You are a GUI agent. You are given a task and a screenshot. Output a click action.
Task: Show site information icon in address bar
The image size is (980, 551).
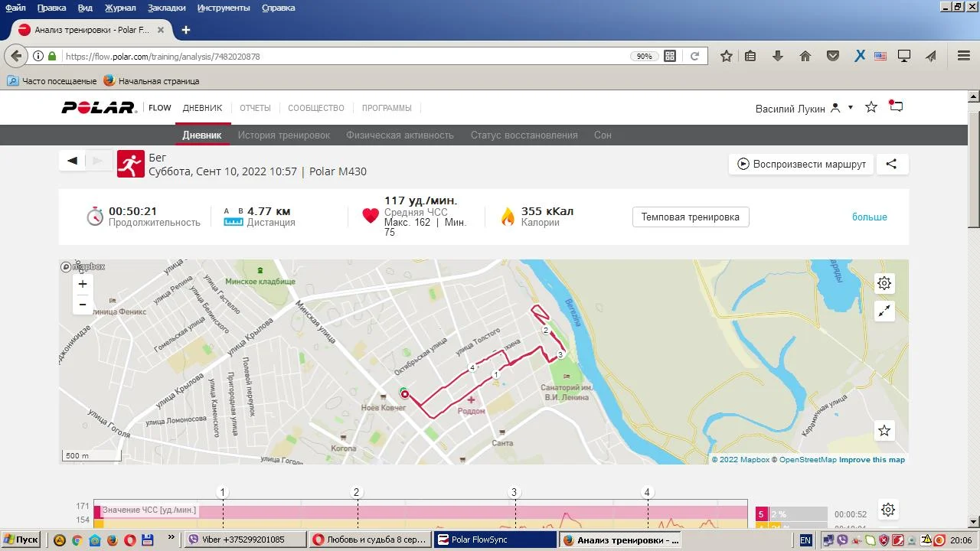click(x=38, y=56)
